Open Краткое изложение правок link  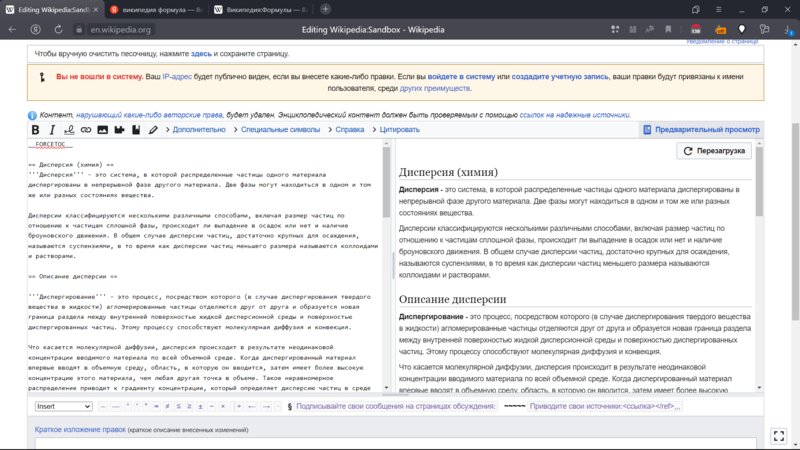(80, 430)
